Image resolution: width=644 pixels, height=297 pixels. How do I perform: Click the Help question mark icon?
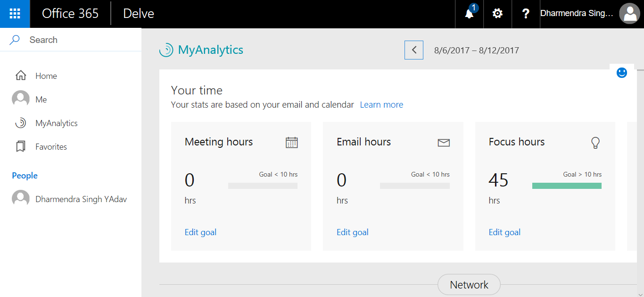tap(525, 13)
